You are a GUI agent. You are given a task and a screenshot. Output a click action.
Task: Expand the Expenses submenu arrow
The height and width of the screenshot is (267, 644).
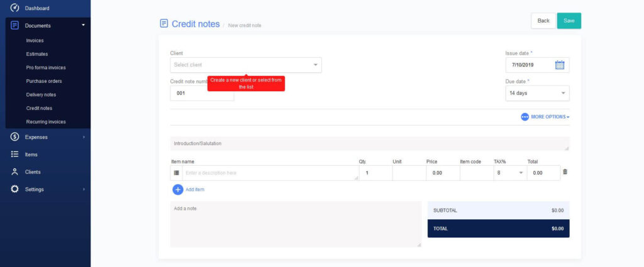coord(84,137)
